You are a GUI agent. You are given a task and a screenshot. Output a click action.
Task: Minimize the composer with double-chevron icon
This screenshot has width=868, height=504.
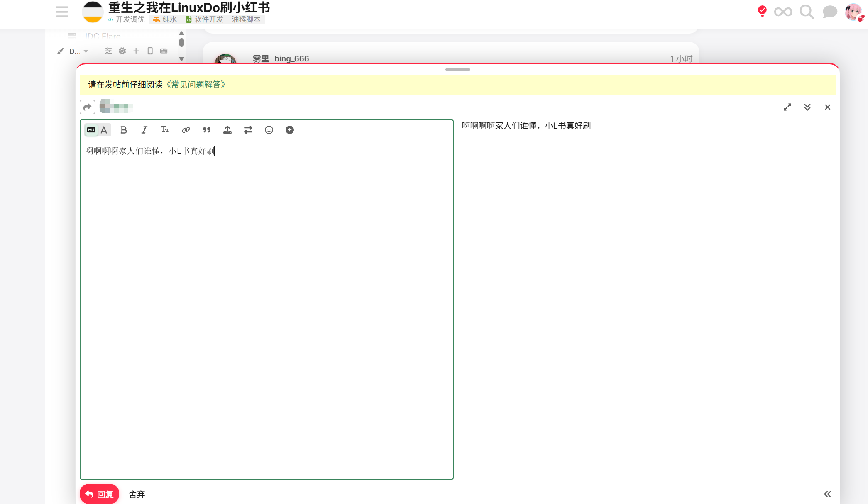pos(807,107)
